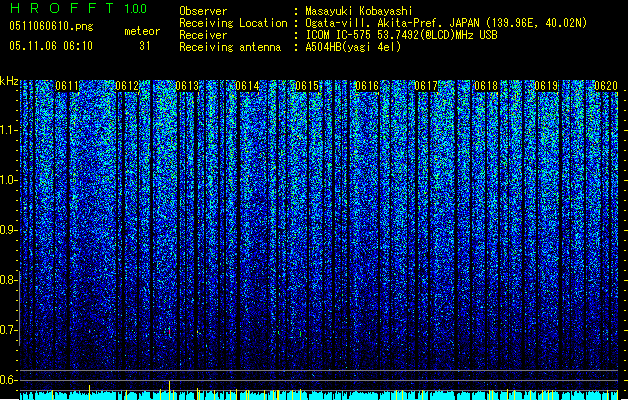Click the HROFFT 1.0.0 title text

(x=78, y=8)
